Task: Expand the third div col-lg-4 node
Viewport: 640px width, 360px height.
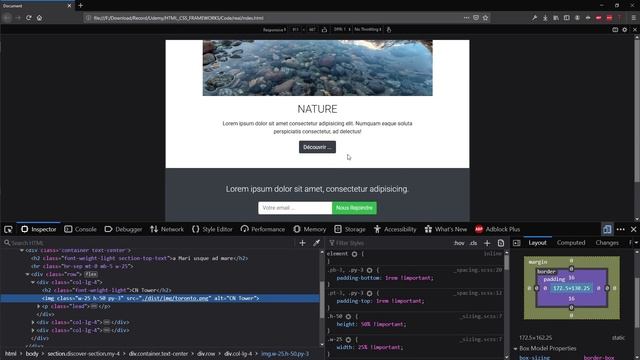Action: (33, 330)
